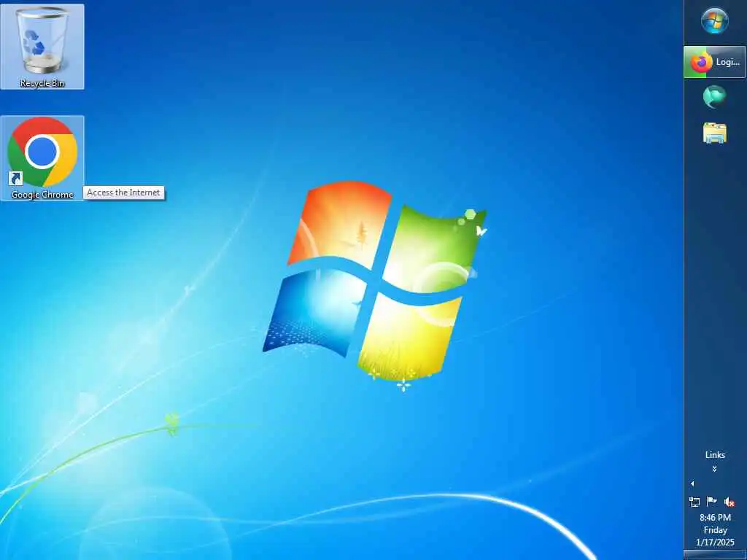
Task: Open the Action Center flag icon
Action: point(712,502)
